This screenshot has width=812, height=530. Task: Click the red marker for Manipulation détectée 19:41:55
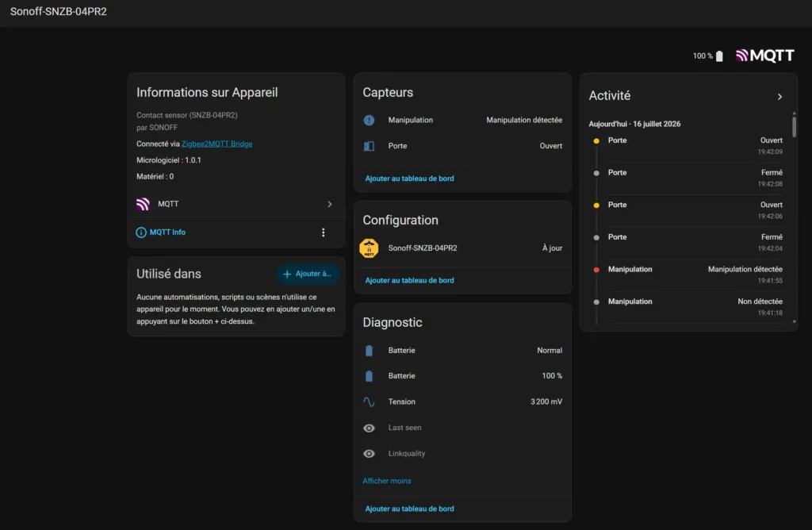[x=596, y=270]
